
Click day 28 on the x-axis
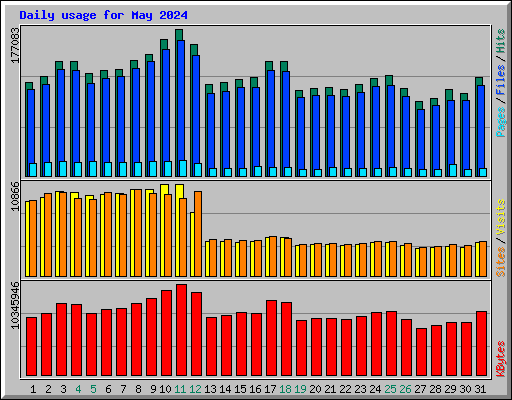tap(435, 389)
